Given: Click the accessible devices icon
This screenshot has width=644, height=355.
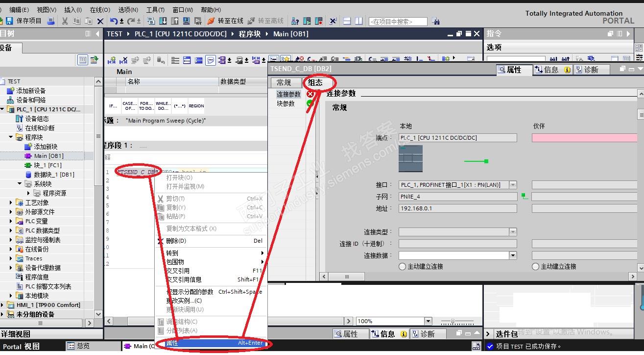Looking at the screenshot, I should point(295,21).
